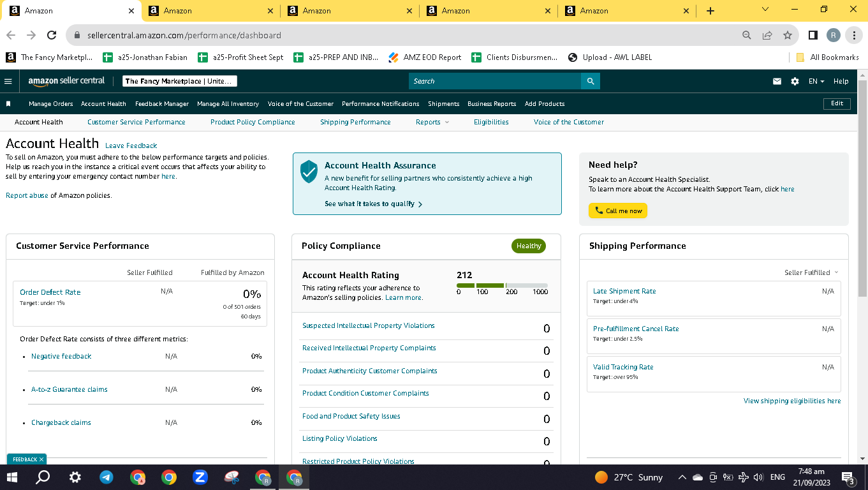868x490 pixels.
Task: Open Windows taskbar search
Action: [x=43, y=477]
